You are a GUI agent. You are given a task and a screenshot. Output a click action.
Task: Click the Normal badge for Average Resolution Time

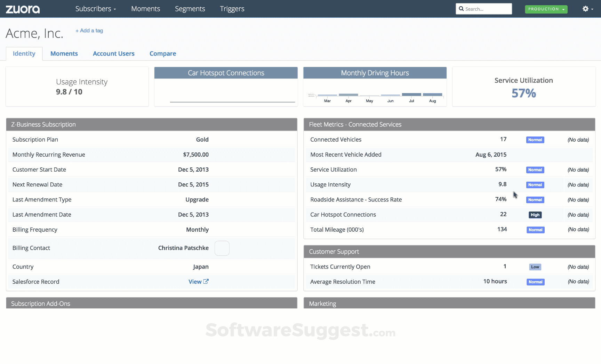(535, 282)
